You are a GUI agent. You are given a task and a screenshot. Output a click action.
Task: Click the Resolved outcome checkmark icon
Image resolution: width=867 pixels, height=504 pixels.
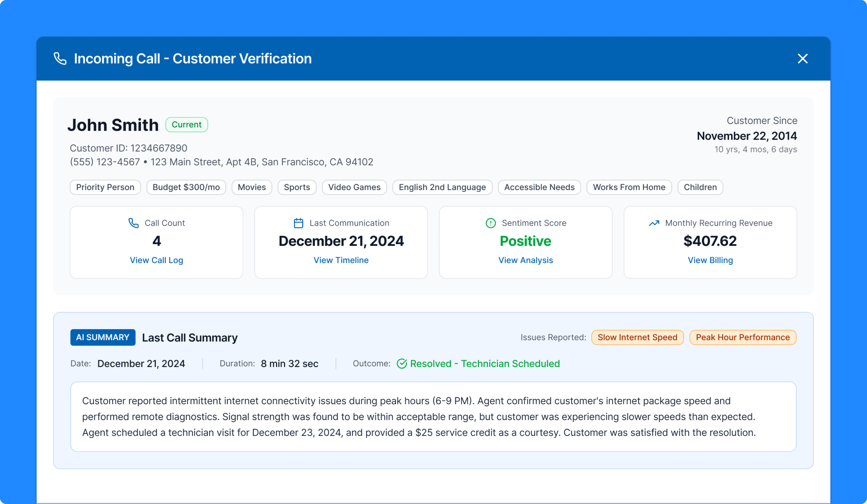[401, 364]
